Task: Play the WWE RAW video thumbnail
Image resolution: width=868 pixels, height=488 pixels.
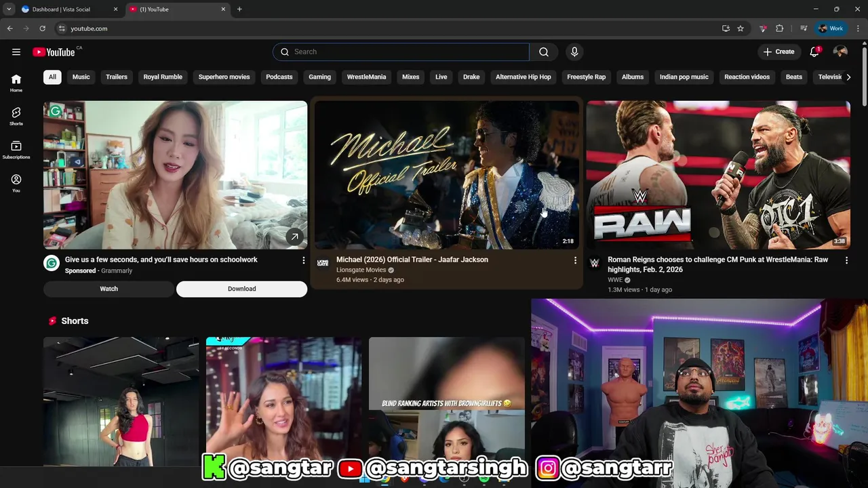Action: pyautogui.click(x=718, y=175)
